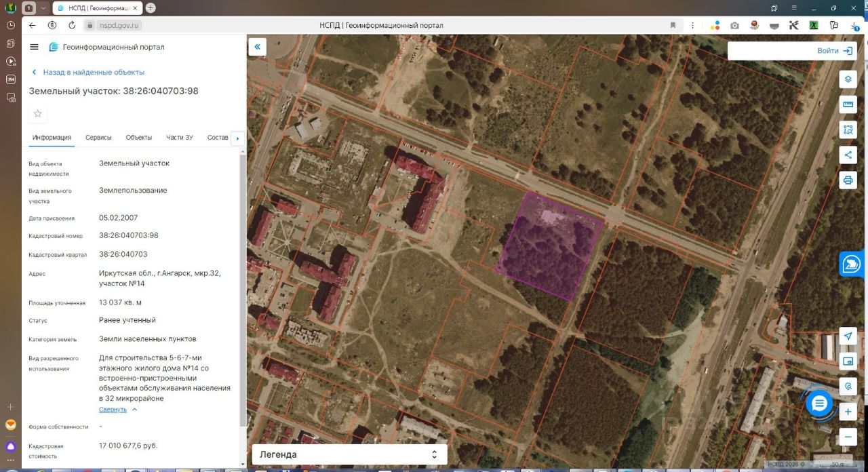
Task: Locate my position with the navigation arrow
Action: [848, 336]
